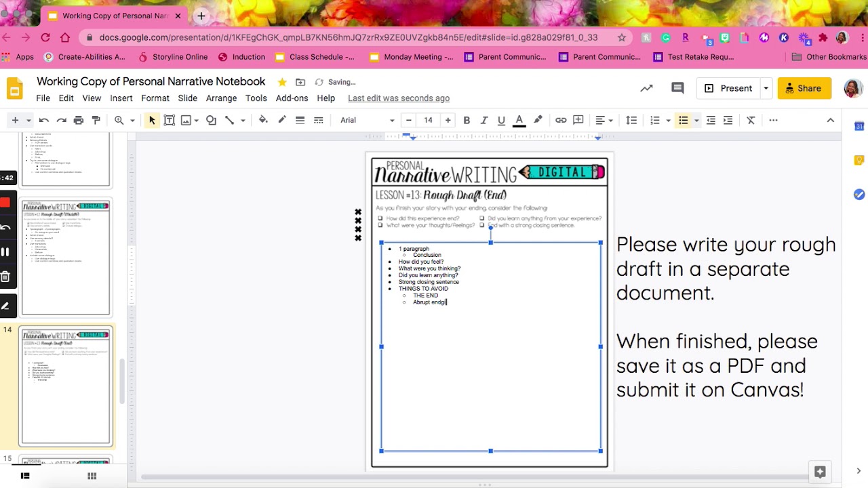Open the Storyline Online bookmark

tap(173, 57)
